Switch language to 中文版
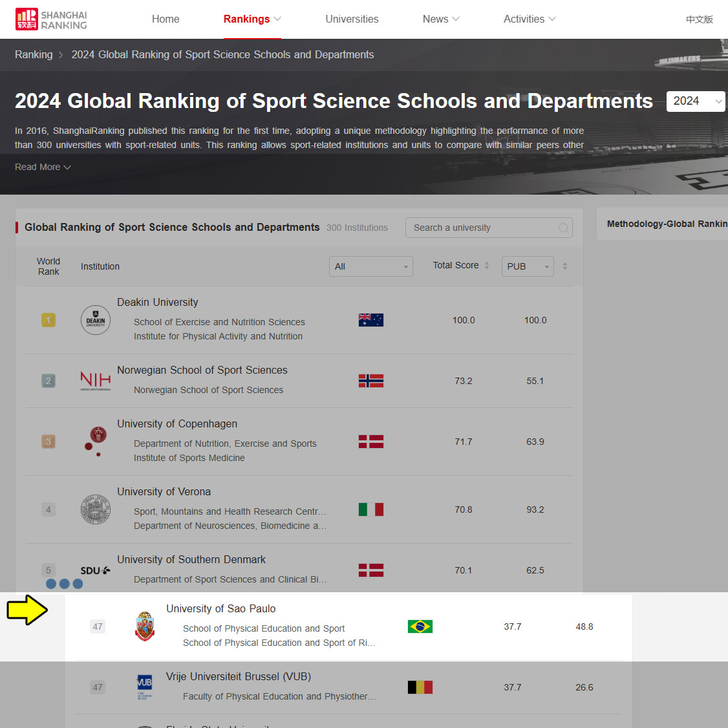The width and height of the screenshot is (728, 728). pyautogui.click(x=699, y=19)
